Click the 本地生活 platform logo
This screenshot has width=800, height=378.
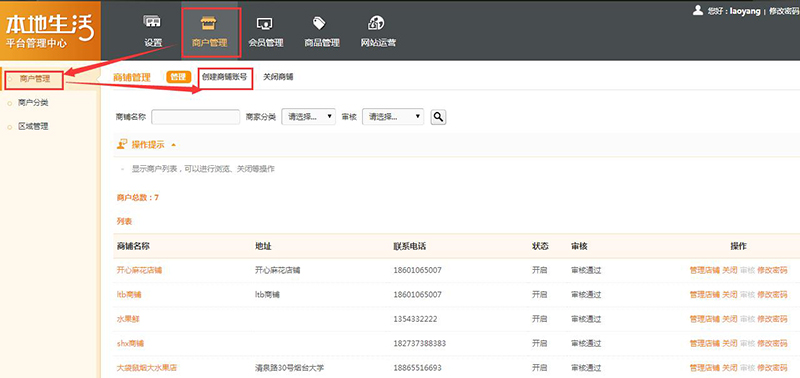point(50,31)
